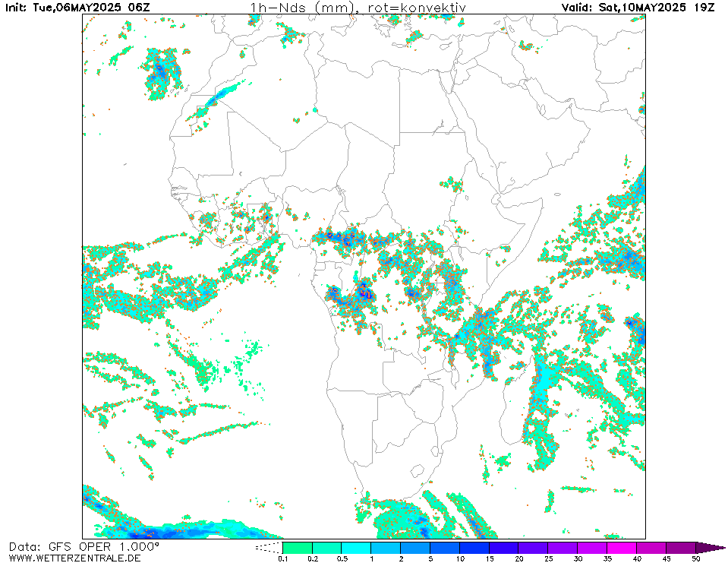
Task: Select the legend color between 0.5 and 1
Action: coord(356,548)
